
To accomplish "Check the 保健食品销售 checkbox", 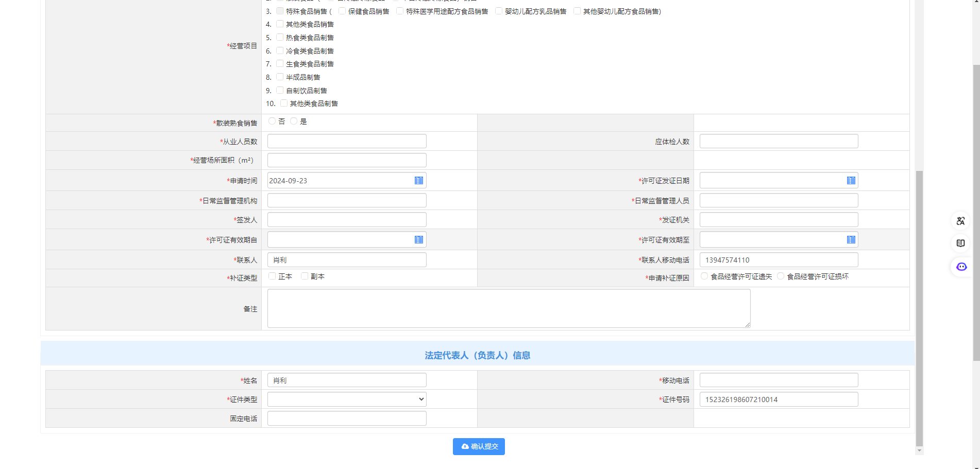I will [x=342, y=11].
